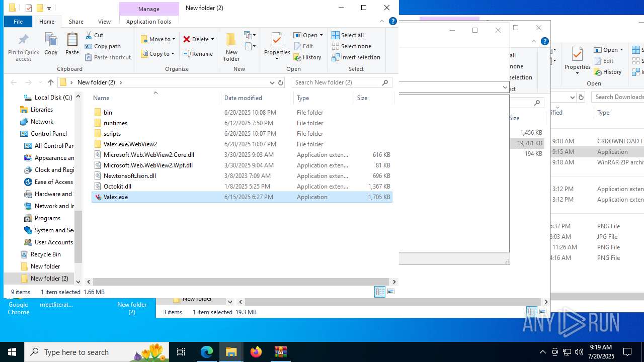This screenshot has height=362, width=644.
Task: Switch to Details view icon in status bar
Action: 380,292
